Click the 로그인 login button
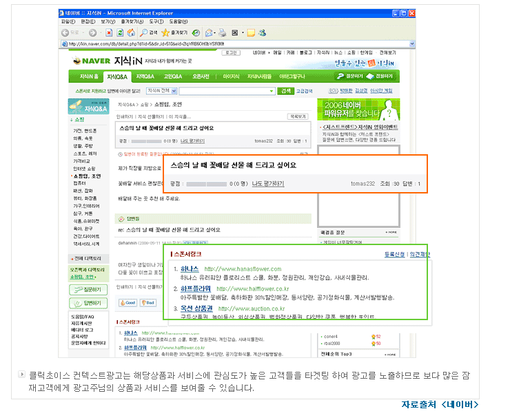The image size is (510, 420). 231,52
